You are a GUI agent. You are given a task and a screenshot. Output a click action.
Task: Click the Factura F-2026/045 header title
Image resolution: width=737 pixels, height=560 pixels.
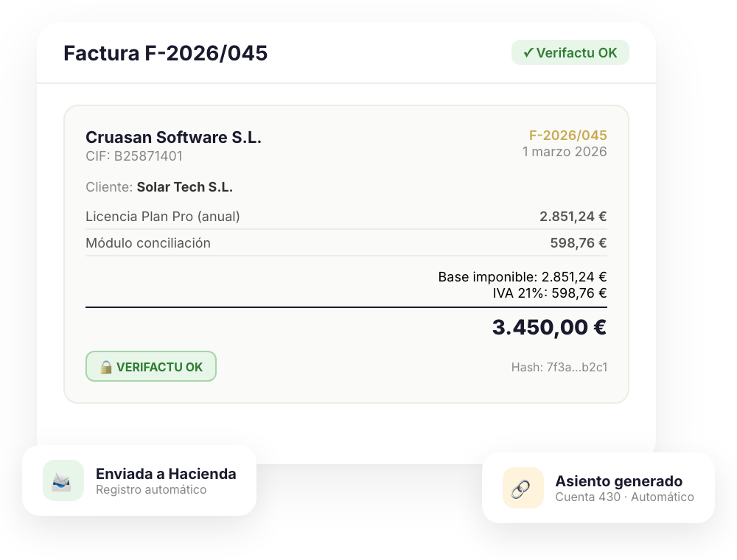coord(165,53)
